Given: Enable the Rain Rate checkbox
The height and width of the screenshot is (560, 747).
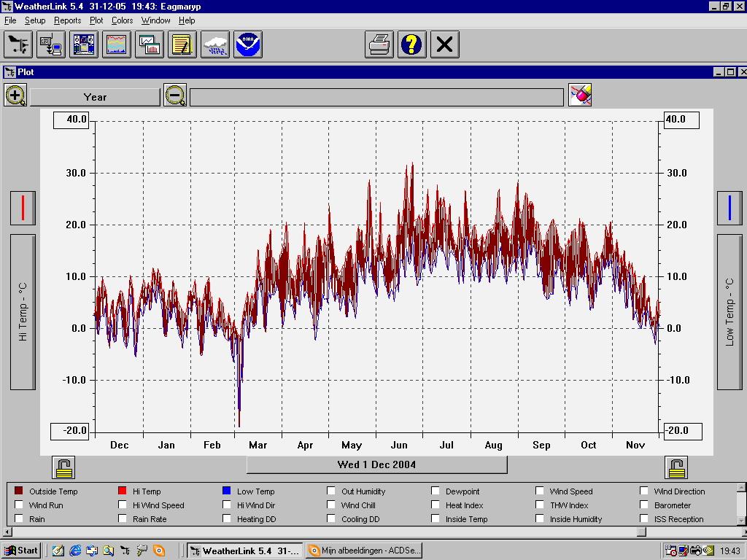Looking at the screenshot, I should (x=123, y=518).
